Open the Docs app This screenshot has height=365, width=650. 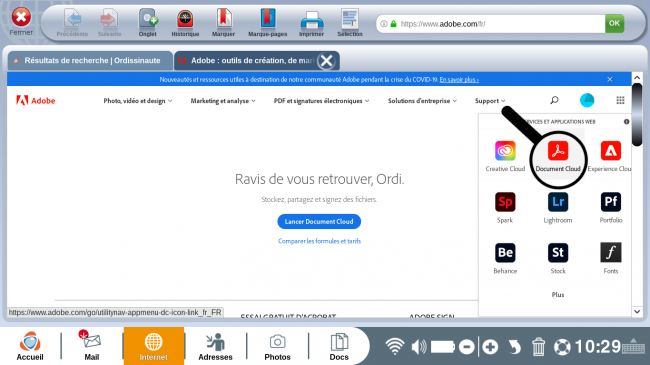click(339, 346)
